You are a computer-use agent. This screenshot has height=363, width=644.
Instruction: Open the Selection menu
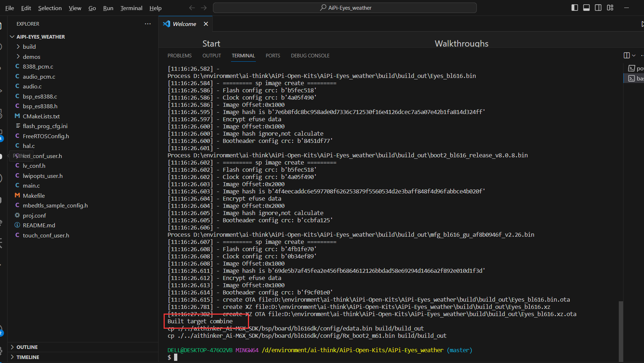point(50,8)
